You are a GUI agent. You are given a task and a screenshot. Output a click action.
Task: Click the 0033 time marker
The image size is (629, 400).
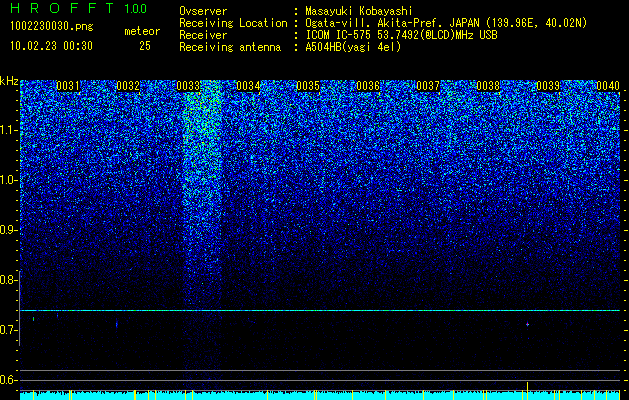pos(188,86)
